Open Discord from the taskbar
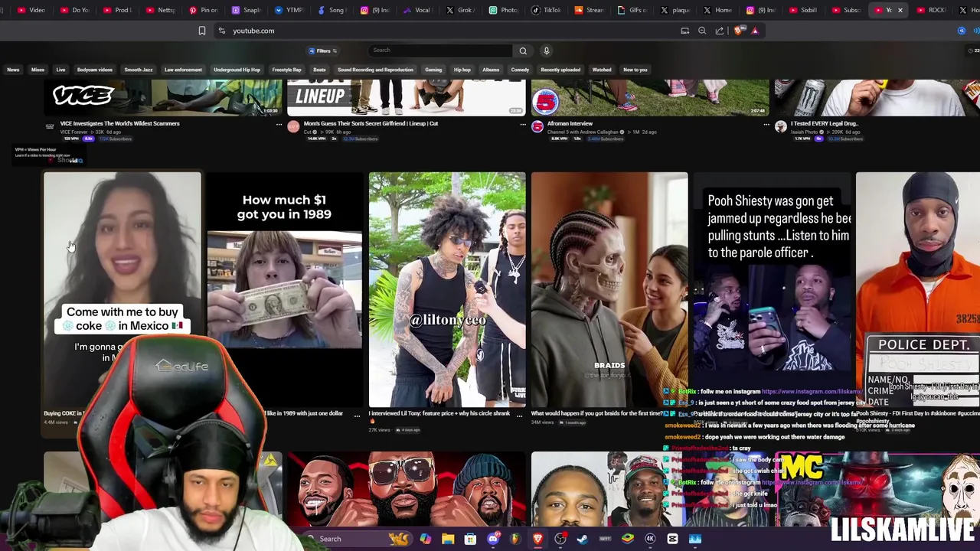 [493, 539]
